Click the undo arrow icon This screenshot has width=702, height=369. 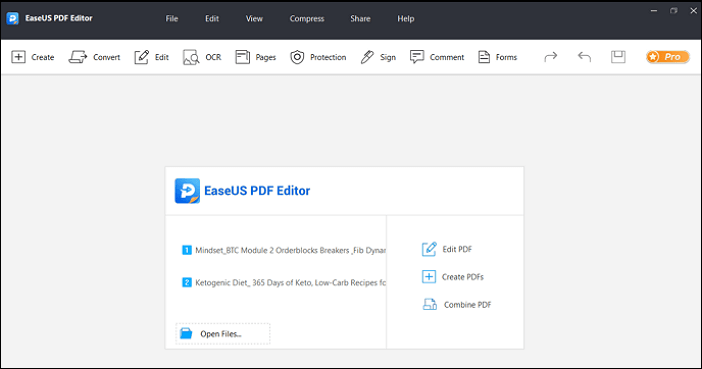coord(584,57)
